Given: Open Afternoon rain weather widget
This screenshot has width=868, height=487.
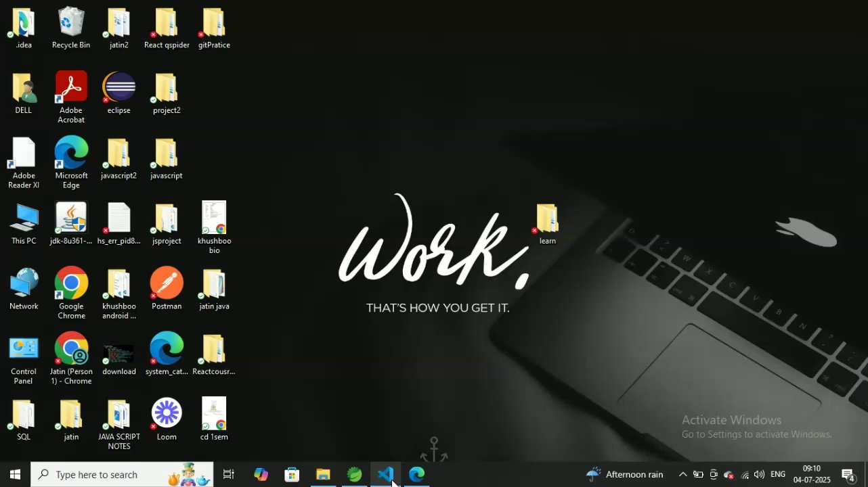Looking at the screenshot, I should click(624, 475).
